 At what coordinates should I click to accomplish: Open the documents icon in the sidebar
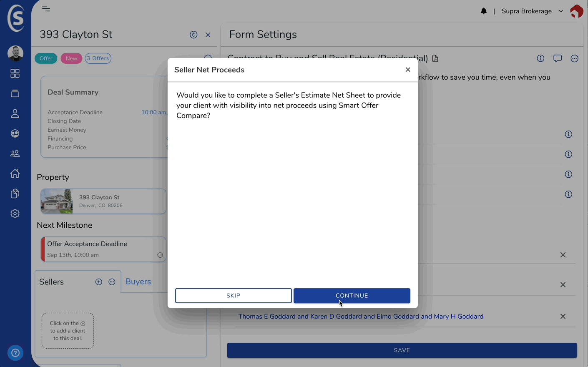coord(15,194)
